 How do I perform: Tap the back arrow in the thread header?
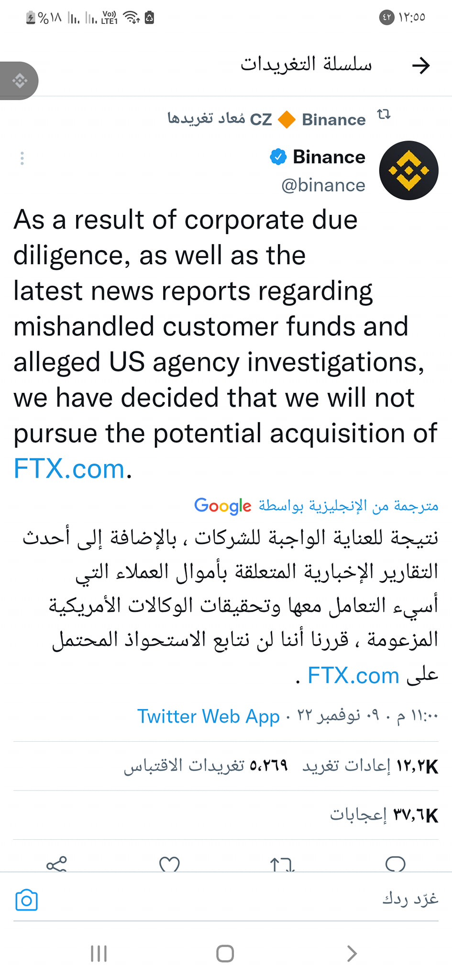coord(421,66)
